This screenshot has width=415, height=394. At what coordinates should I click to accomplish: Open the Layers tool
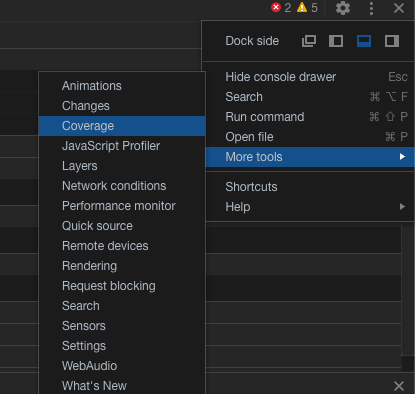tap(122, 166)
